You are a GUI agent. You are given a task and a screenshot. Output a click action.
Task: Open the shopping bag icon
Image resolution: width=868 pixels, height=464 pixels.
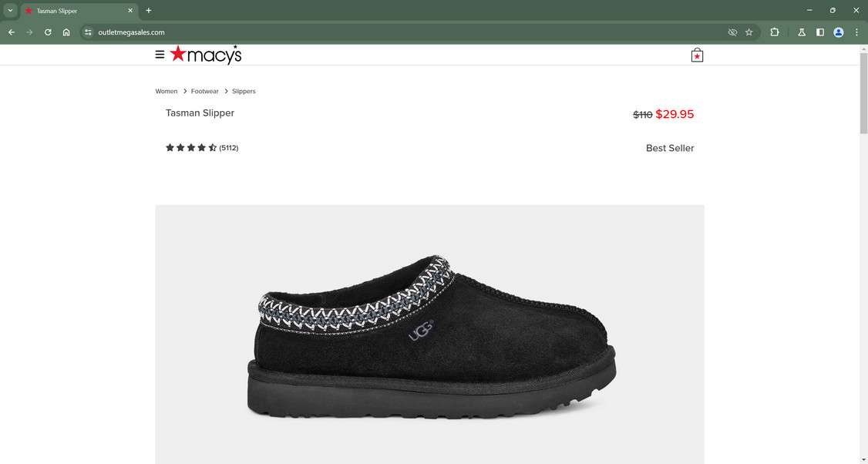tap(697, 55)
